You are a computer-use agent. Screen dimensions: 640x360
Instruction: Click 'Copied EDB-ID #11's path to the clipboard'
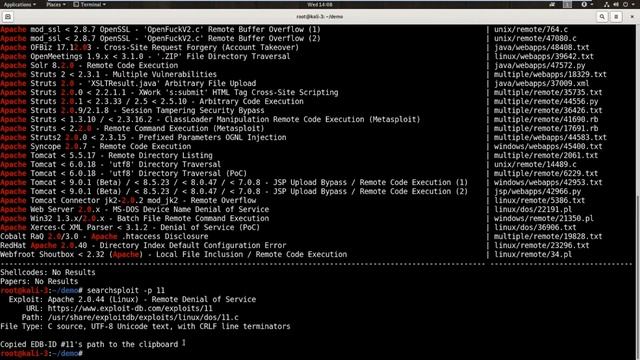click(x=89, y=344)
